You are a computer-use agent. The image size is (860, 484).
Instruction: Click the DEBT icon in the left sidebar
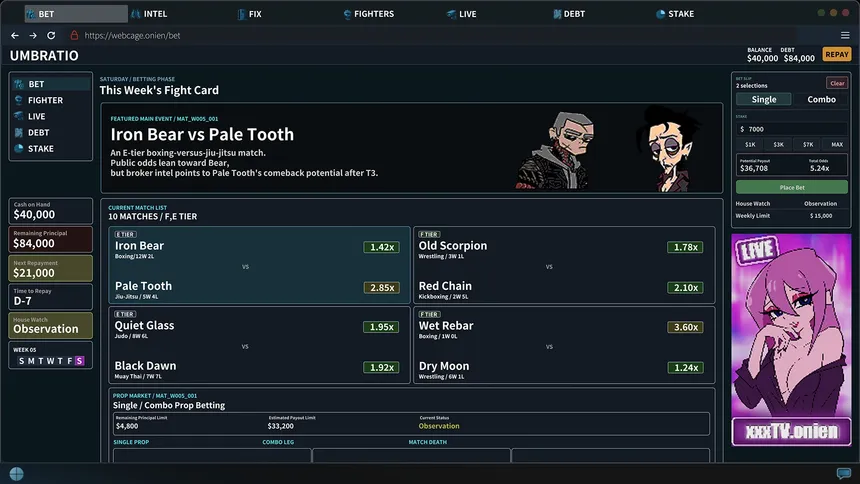point(19,132)
